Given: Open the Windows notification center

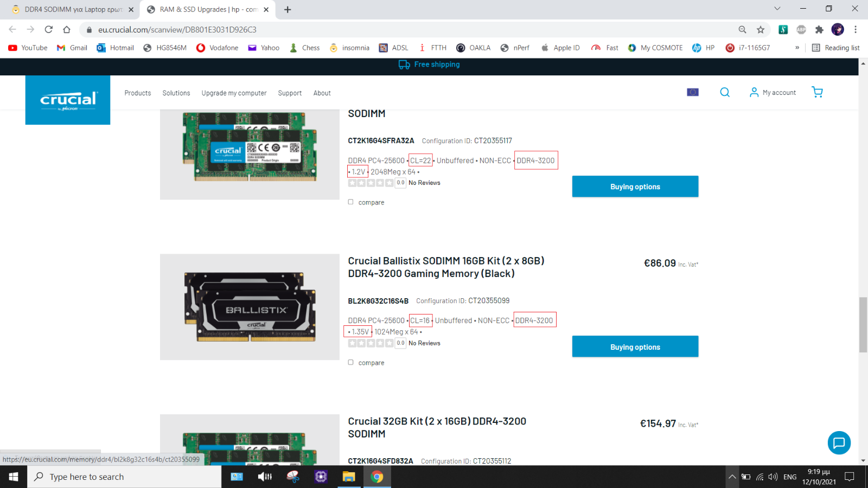Looking at the screenshot, I should (850, 477).
